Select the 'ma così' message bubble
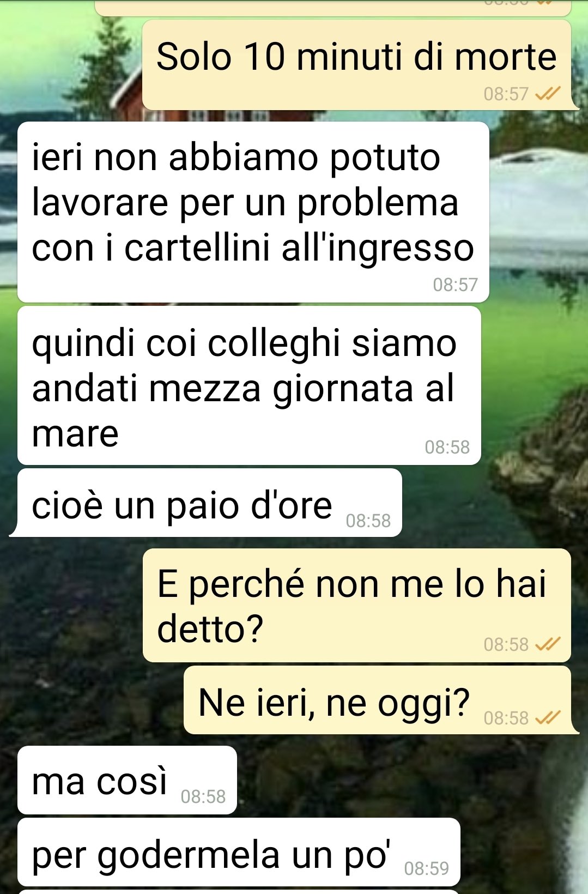This screenshot has height=894, width=588. tap(127, 780)
